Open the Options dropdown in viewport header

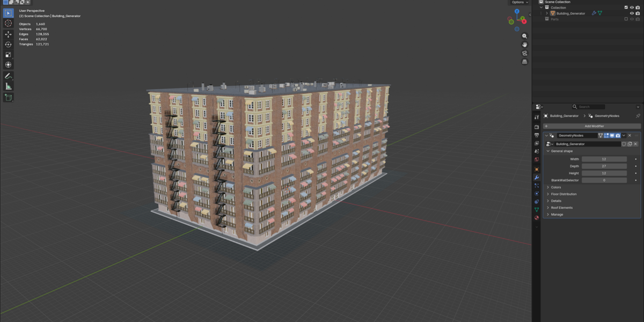pyautogui.click(x=519, y=2)
